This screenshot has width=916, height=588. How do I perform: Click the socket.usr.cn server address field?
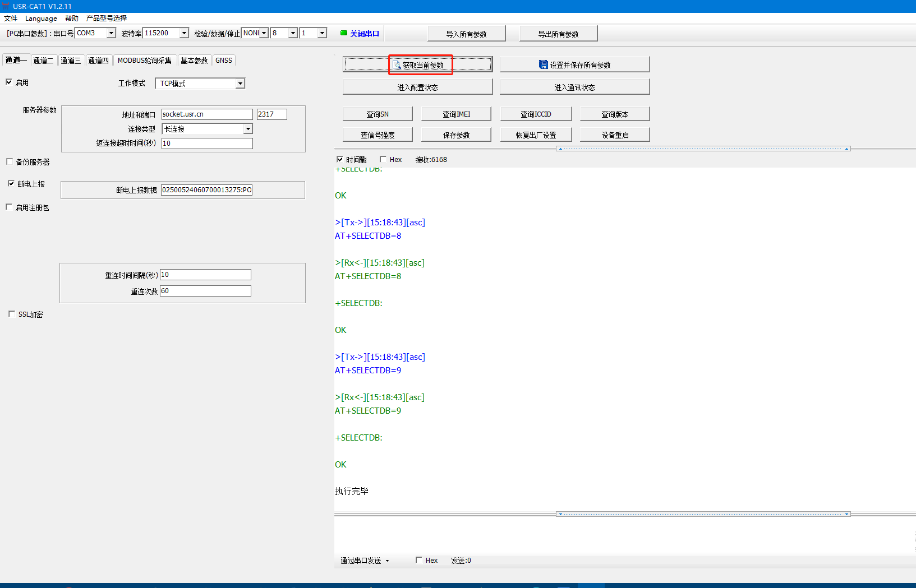[x=206, y=114]
